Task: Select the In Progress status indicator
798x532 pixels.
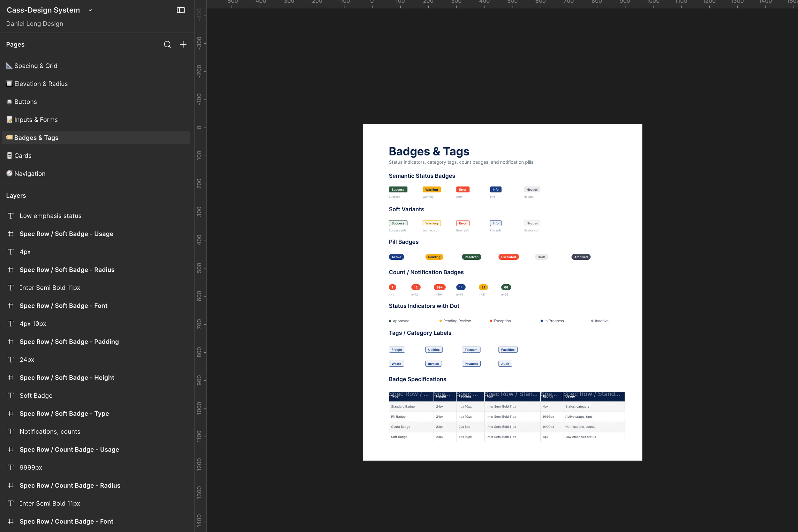Action: coord(552,321)
